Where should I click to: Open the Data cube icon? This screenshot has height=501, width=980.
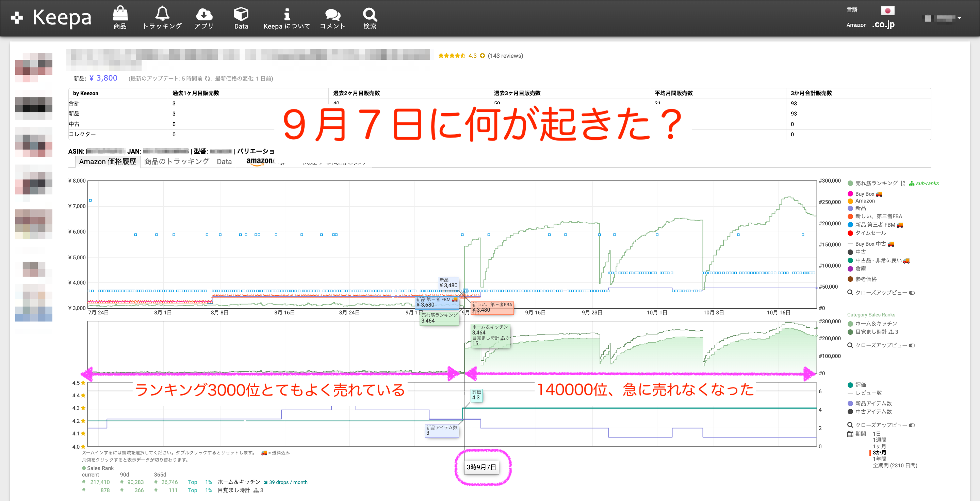[241, 14]
